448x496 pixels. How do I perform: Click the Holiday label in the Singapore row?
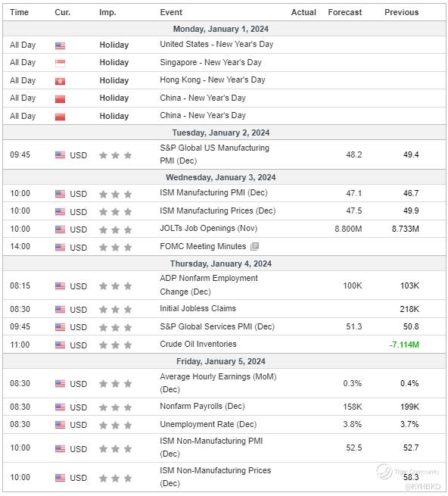pyautogui.click(x=114, y=62)
